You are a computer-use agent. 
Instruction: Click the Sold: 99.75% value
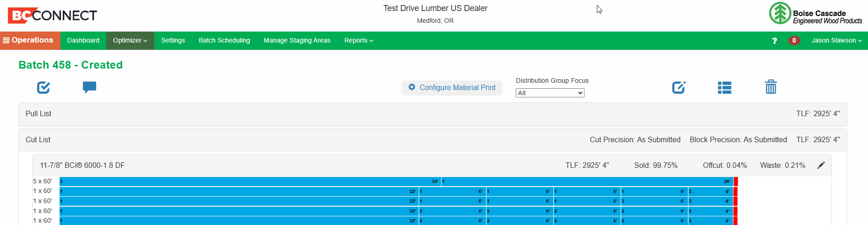[x=656, y=166]
